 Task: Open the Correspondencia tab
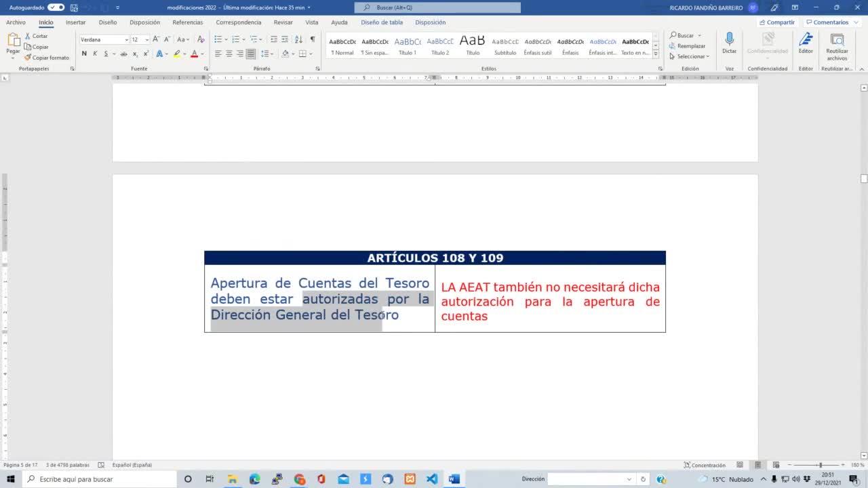pos(239,22)
